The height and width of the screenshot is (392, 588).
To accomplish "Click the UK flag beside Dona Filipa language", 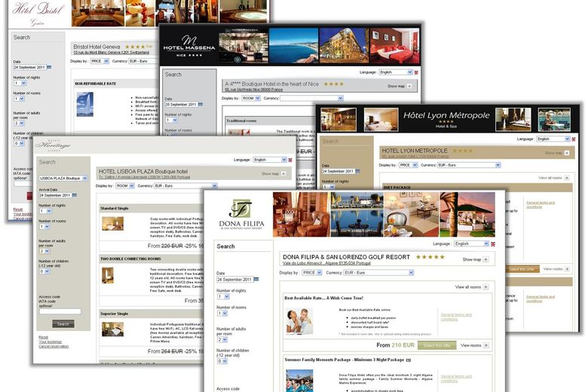I will click(493, 243).
